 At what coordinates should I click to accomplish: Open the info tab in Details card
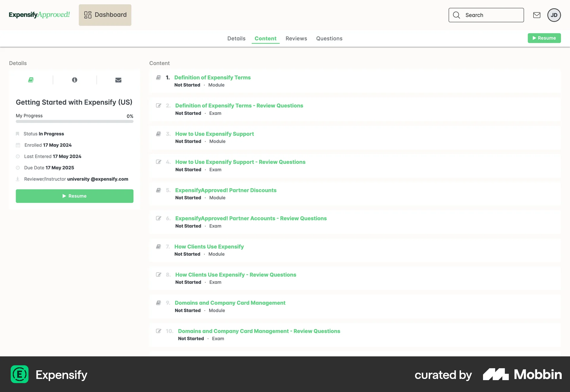coord(74,80)
